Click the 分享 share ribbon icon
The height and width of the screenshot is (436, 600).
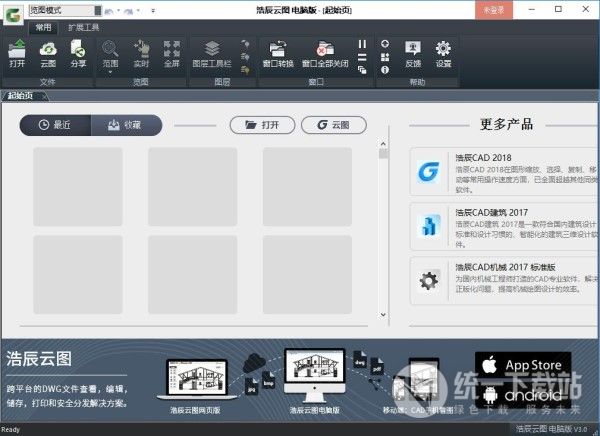[x=78, y=54]
